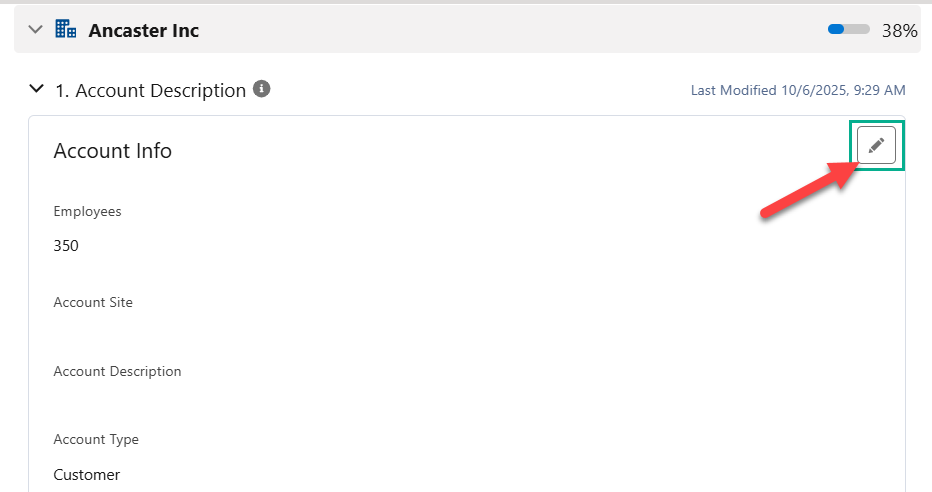This screenshot has height=492, width=932.
Task: Collapse the 1. Account Description section
Action: coord(37,89)
